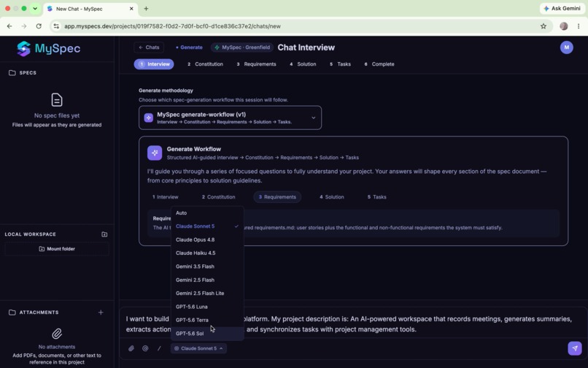588x368 pixels.
Task: Open the top Tasks step tab
Action: tap(340, 64)
